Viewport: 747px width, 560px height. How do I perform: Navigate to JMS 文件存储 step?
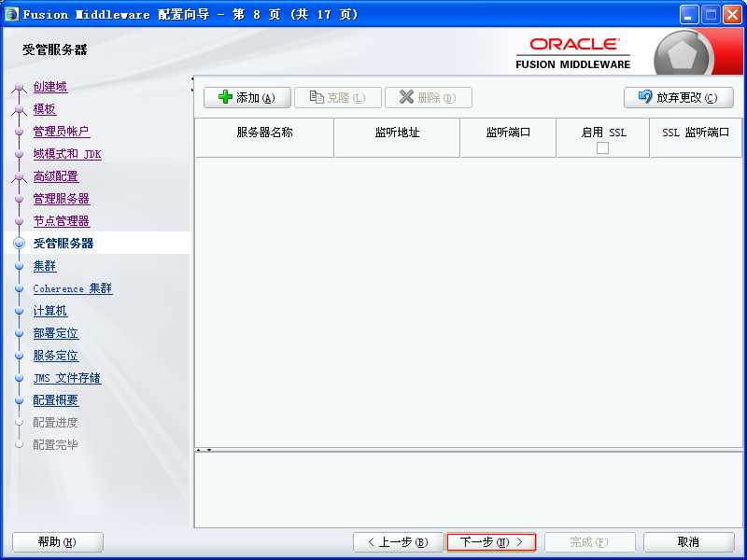(x=67, y=378)
